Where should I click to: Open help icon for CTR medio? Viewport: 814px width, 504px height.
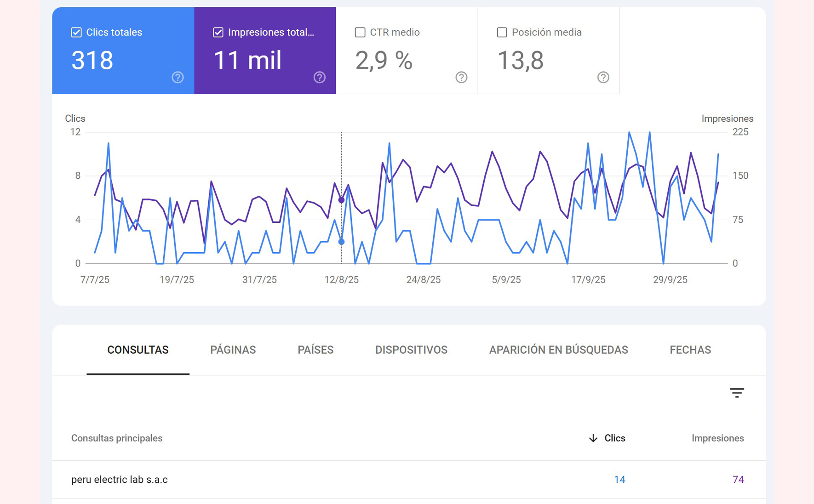(461, 77)
